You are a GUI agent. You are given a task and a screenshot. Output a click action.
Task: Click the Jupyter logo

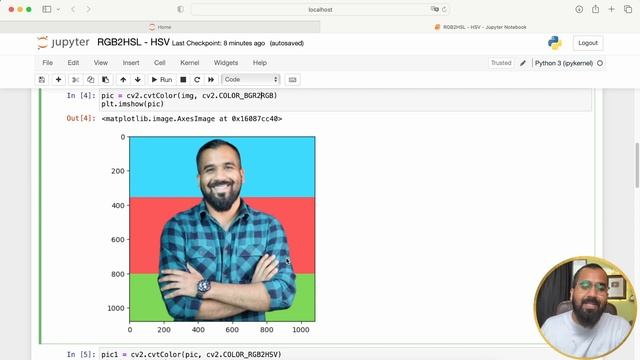pos(63,42)
